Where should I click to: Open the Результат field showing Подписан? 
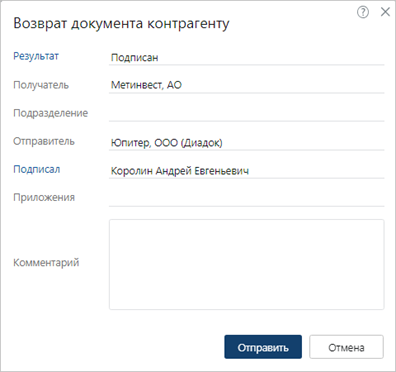click(x=246, y=58)
